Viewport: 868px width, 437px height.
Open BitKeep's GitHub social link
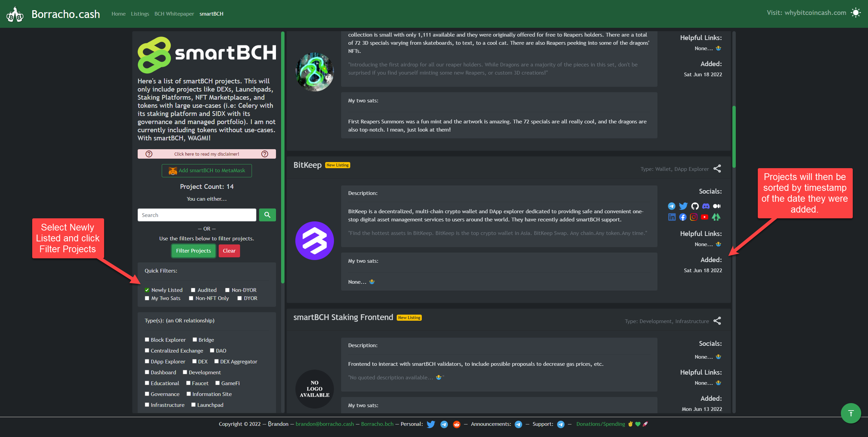695,206
